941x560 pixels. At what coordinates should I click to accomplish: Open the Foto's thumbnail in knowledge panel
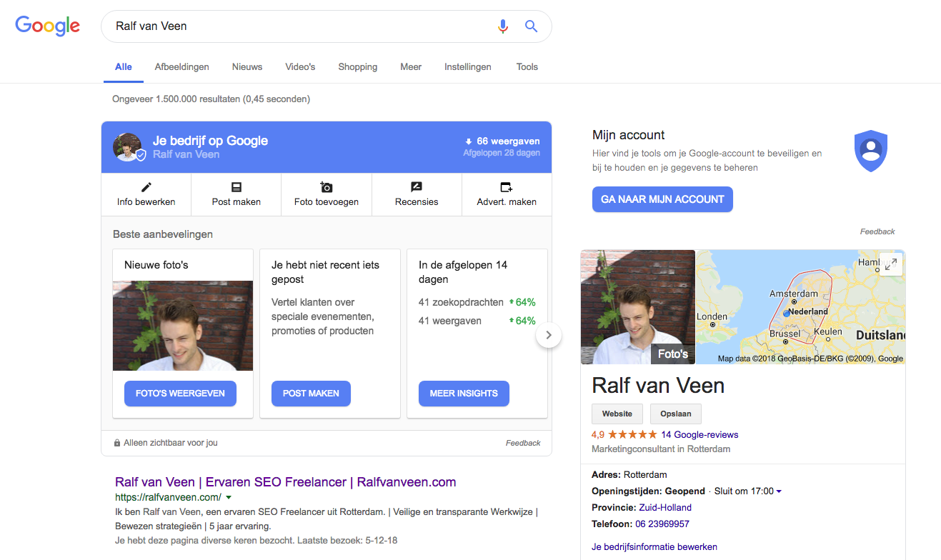638,307
